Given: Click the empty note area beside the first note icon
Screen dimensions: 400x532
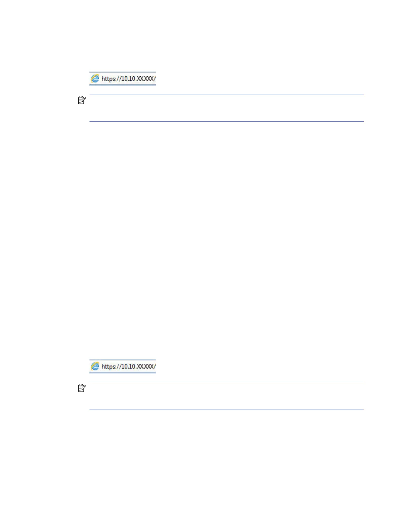Looking at the screenshot, I should (227, 108).
